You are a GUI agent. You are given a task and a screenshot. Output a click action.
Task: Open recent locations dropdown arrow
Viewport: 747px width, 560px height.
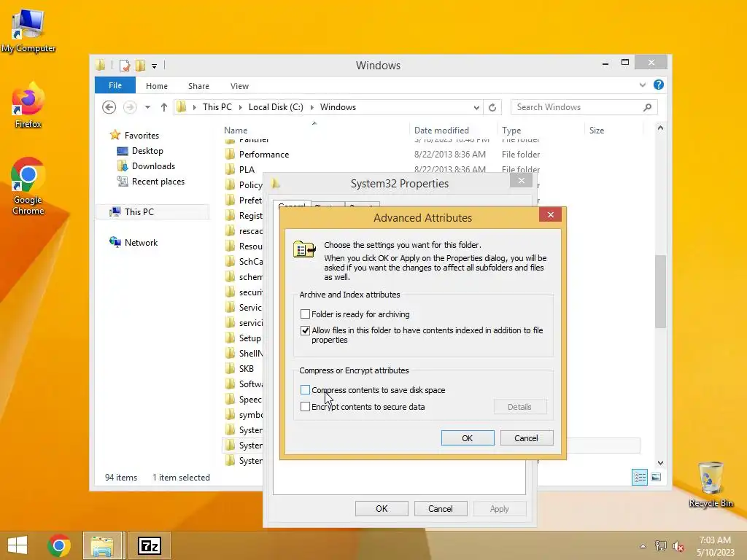pyautogui.click(x=147, y=107)
